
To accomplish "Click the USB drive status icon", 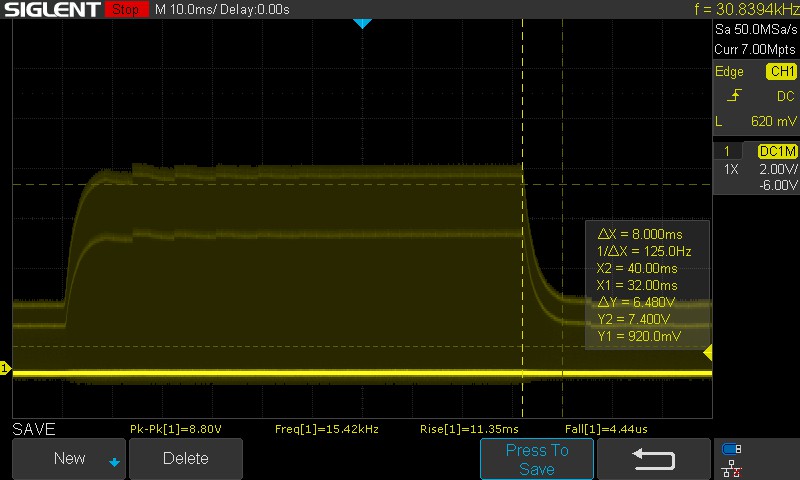I will point(732,449).
